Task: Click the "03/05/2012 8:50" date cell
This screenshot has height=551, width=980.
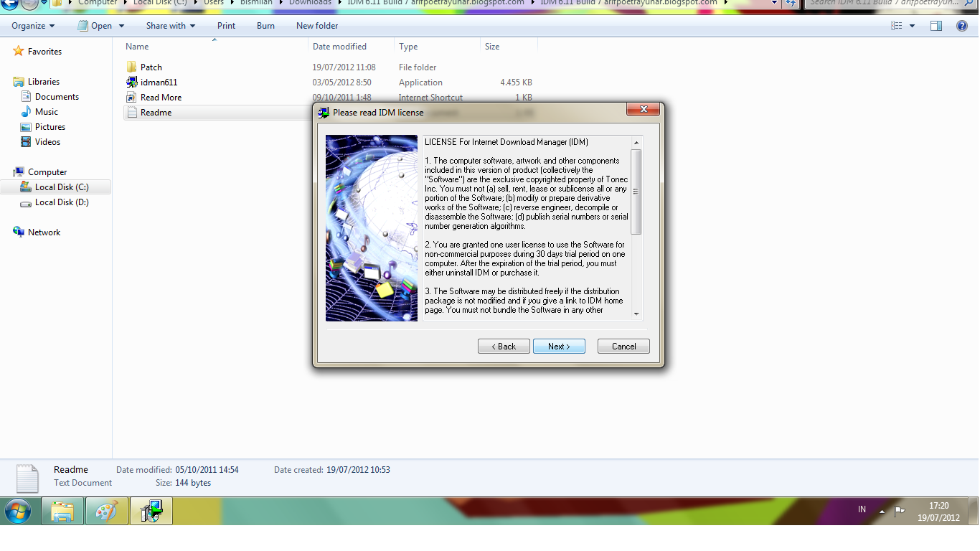Action: coord(341,83)
